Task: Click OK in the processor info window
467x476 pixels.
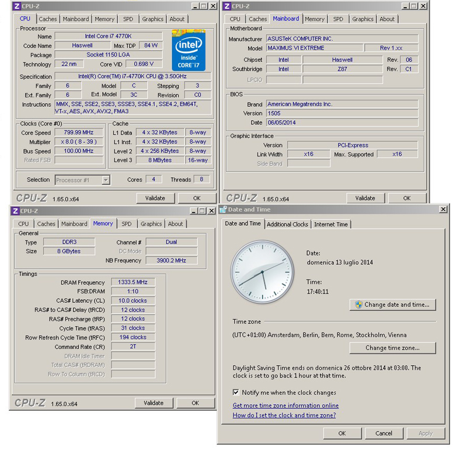Action: [x=197, y=198]
